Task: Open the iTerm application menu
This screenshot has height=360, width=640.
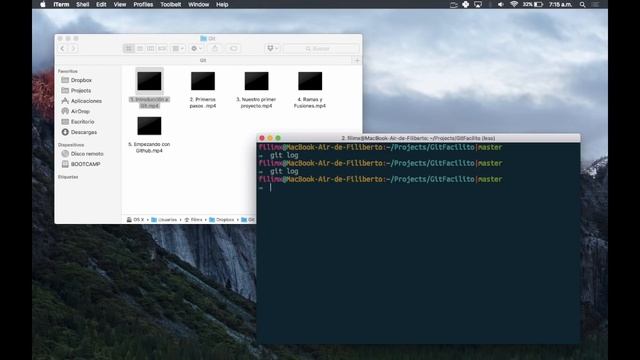Action: tap(61, 4)
